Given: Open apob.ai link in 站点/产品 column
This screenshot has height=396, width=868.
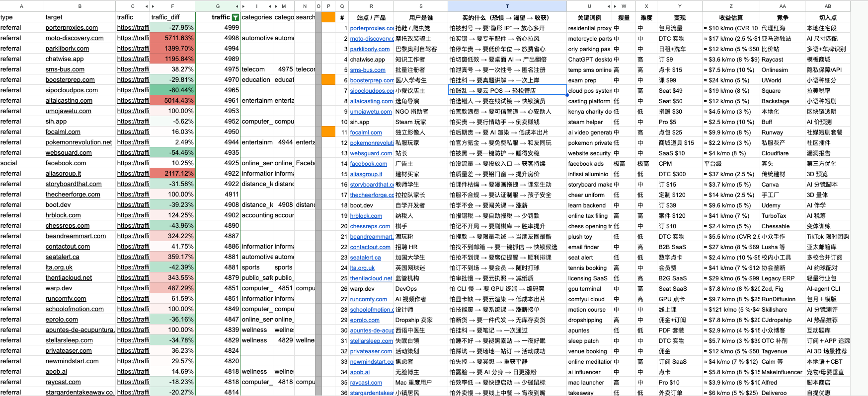Looking at the screenshot, I should pyautogui.click(x=360, y=372).
